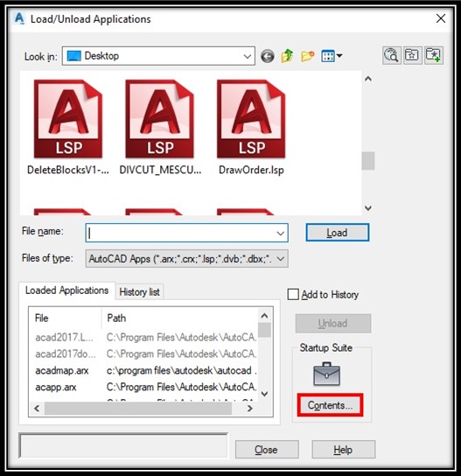
Task: Click the Help button
Action: (343, 450)
